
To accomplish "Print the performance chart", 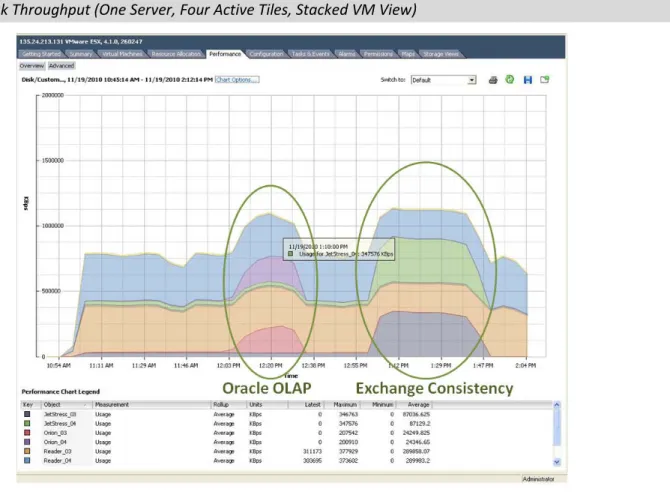I will [x=493, y=80].
